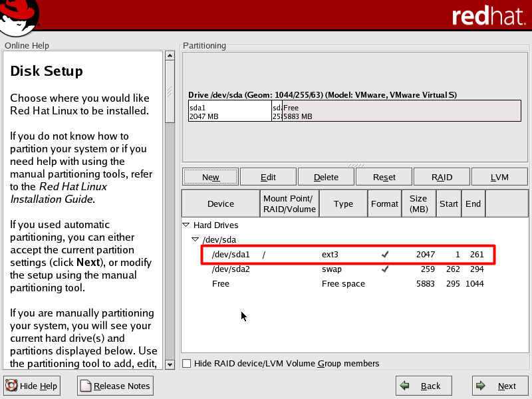Click the pane divider grip above the New button
The image size is (532, 399).
point(356,165)
